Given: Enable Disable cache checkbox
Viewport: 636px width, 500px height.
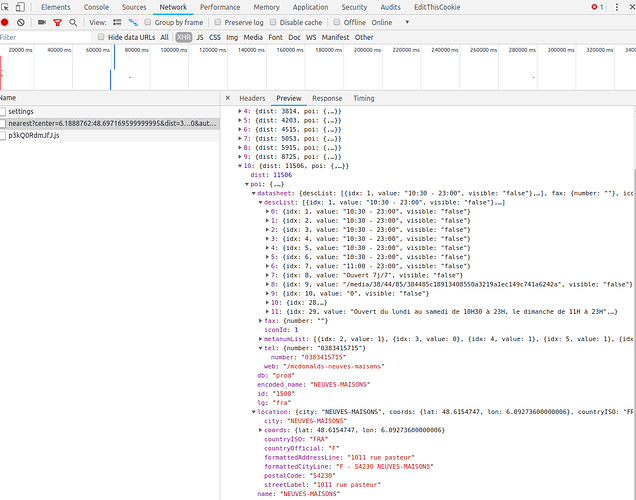Looking at the screenshot, I should coord(273,22).
